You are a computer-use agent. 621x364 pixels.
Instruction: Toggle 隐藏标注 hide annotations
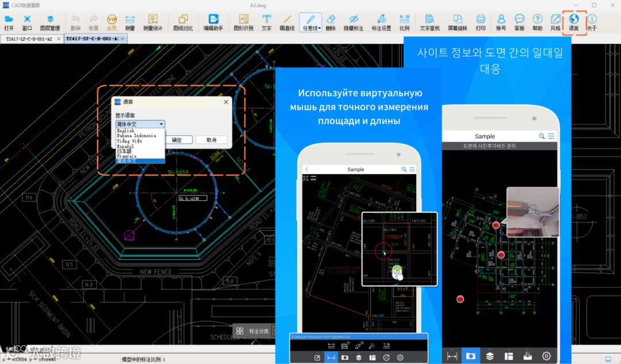click(353, 22)
